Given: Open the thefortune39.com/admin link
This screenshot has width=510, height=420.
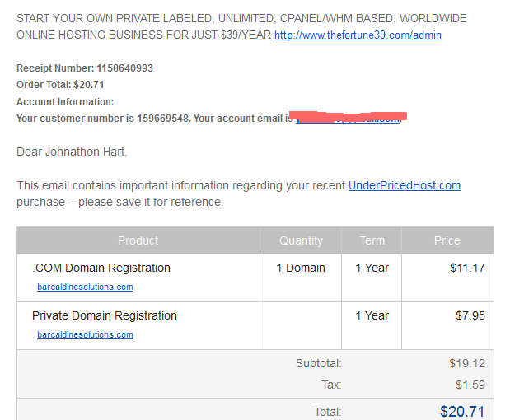Looking at the screenshot, I should coord(358,35).
